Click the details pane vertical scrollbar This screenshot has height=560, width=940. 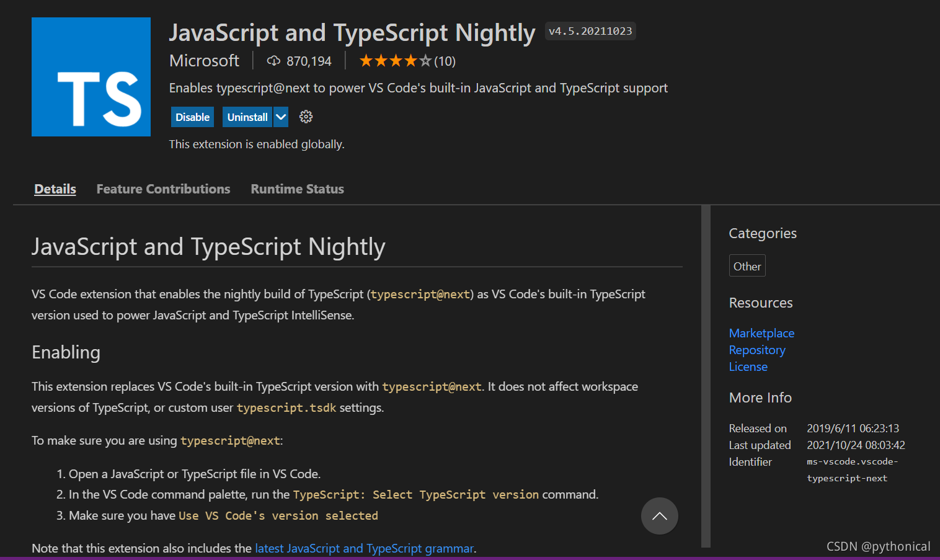[706, 376]
